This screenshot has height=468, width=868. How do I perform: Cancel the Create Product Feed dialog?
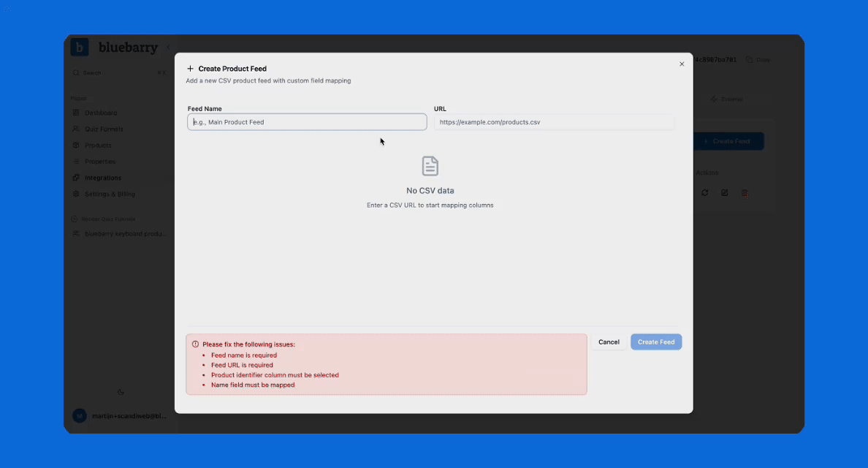pos(609,341)
